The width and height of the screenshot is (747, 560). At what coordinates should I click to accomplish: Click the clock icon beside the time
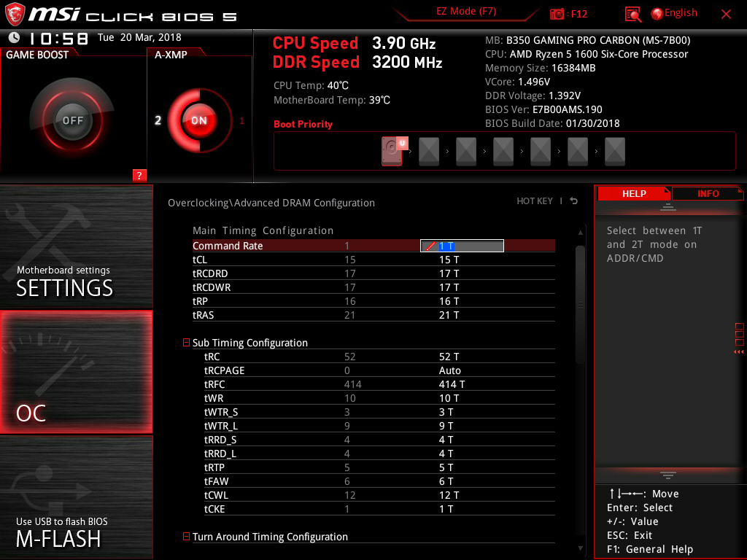[x=14, y=37]
